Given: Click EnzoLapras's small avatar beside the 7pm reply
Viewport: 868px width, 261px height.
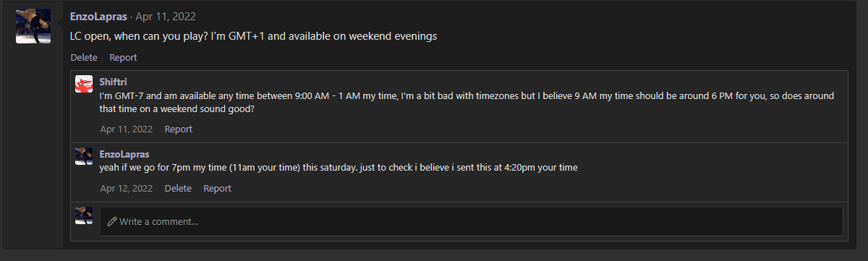Looking at the screenshot, I should [84, 156].
